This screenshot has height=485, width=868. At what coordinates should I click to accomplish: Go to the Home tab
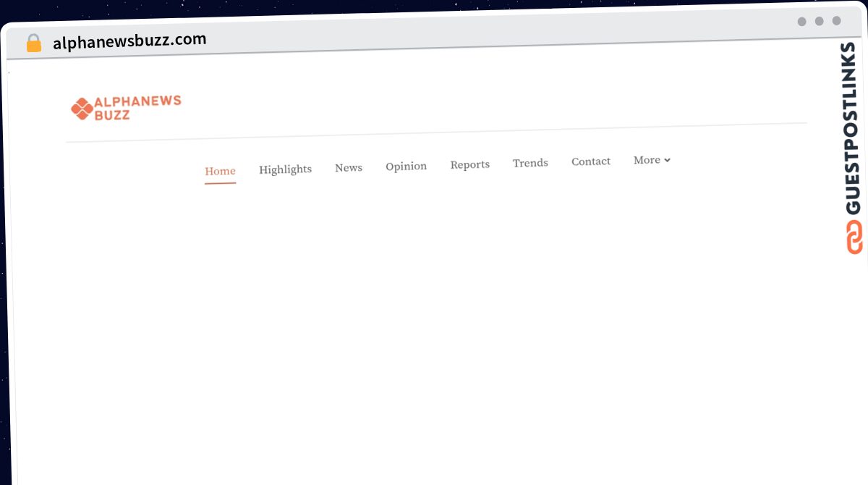pyautogui.click(x=220, y=172)
